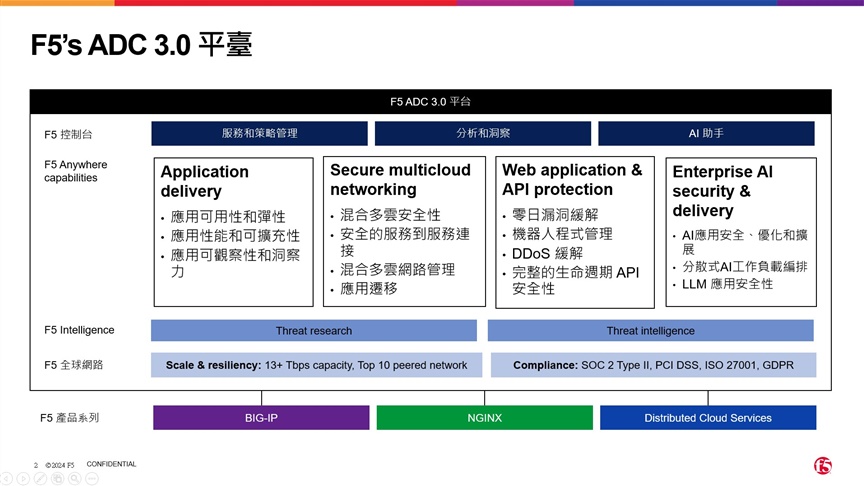Image resolution: width=864 pixels, height=486 pixels.
Task: Click Enterprise AI security & delivery heading
Action: [722, 191]
